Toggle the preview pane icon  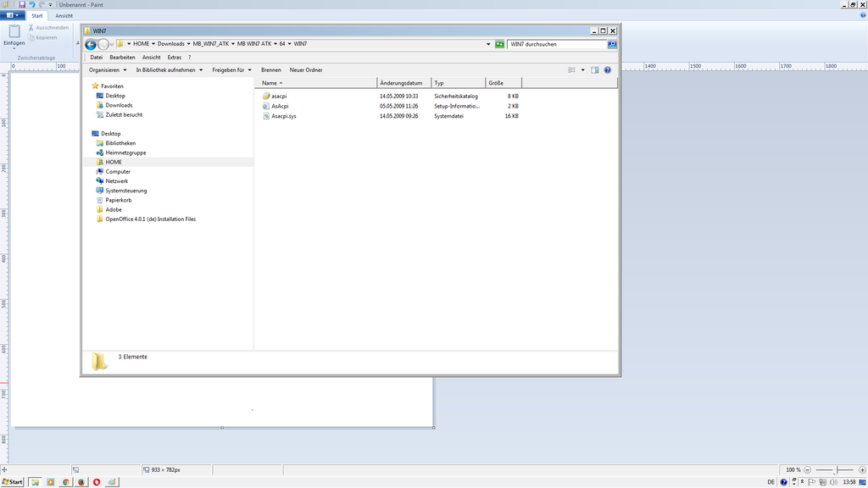click(x=594, y=70)
